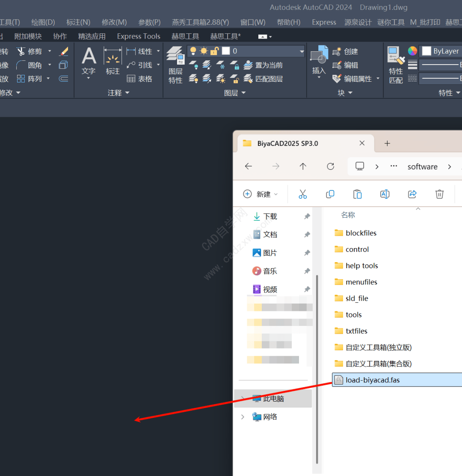The height and width of the screenshot is (476, 462).
Task: Select the Trim (修剪) tool
Action: (x=29, y=51)
